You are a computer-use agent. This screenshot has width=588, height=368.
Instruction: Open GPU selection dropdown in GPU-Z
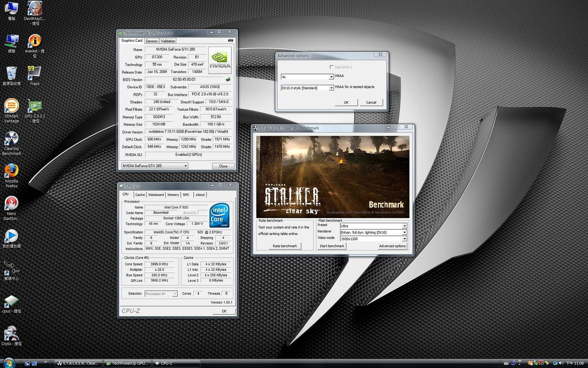point(155,166)
